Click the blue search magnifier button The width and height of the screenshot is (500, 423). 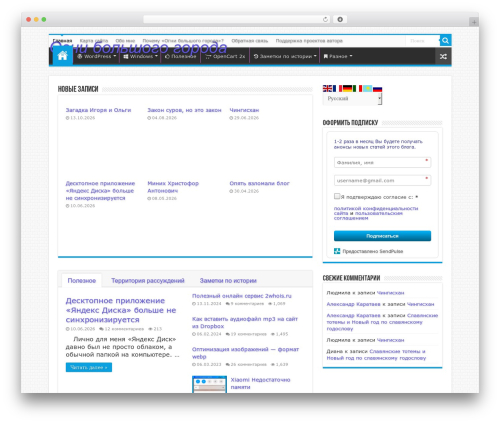coord(445,41)
